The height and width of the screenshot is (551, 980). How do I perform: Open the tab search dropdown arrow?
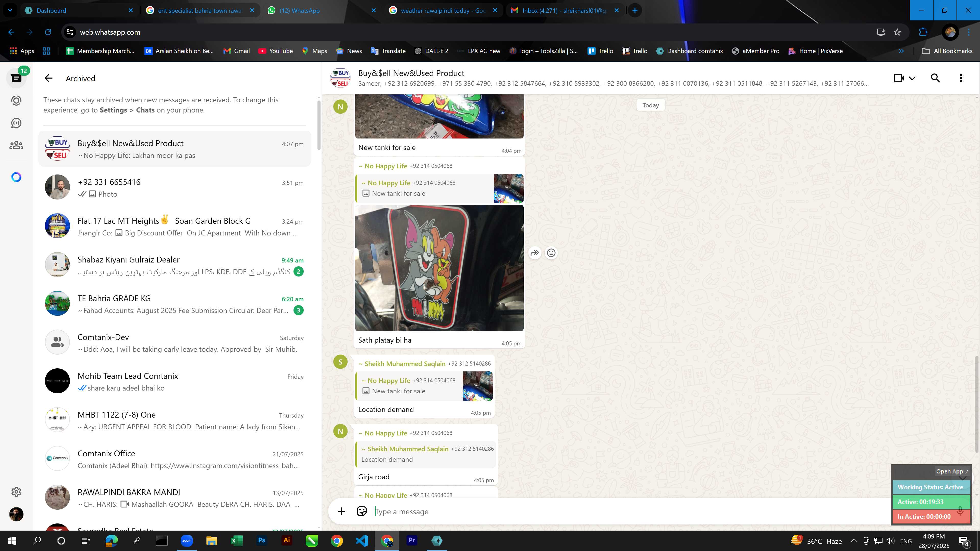click(10, 10)
